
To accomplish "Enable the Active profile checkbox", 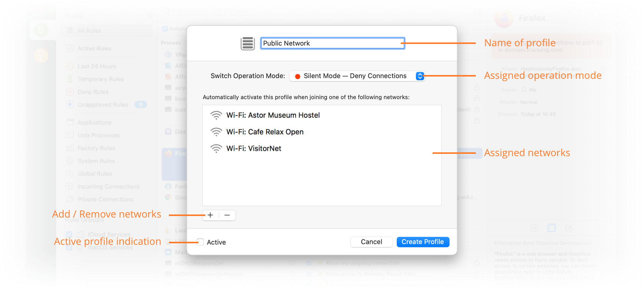I will pos(200,242).
